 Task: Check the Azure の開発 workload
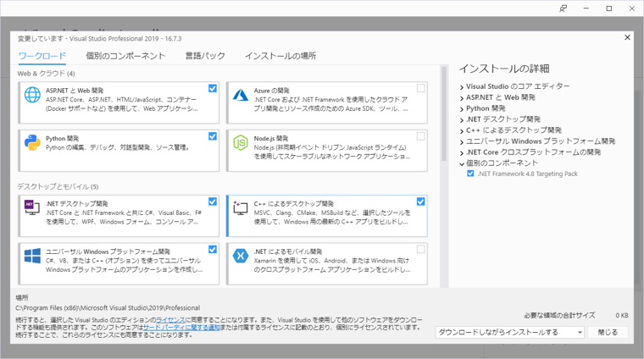click(420, 88)
